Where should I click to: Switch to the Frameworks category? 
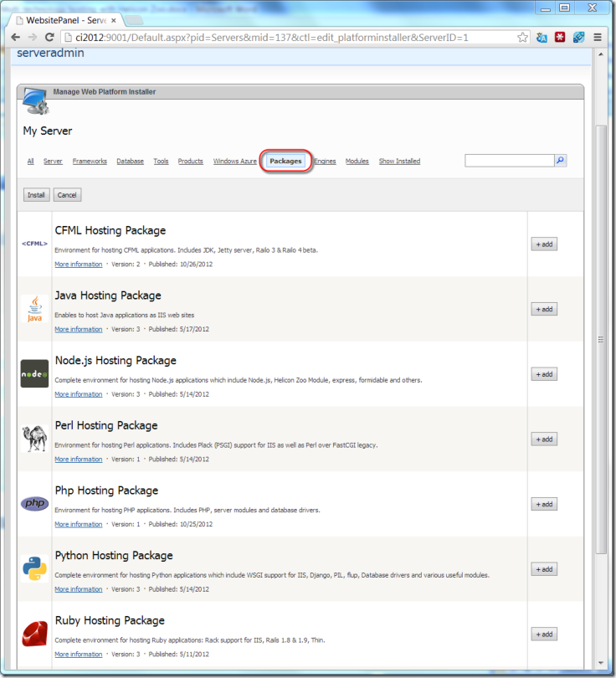tap(90, 162)
